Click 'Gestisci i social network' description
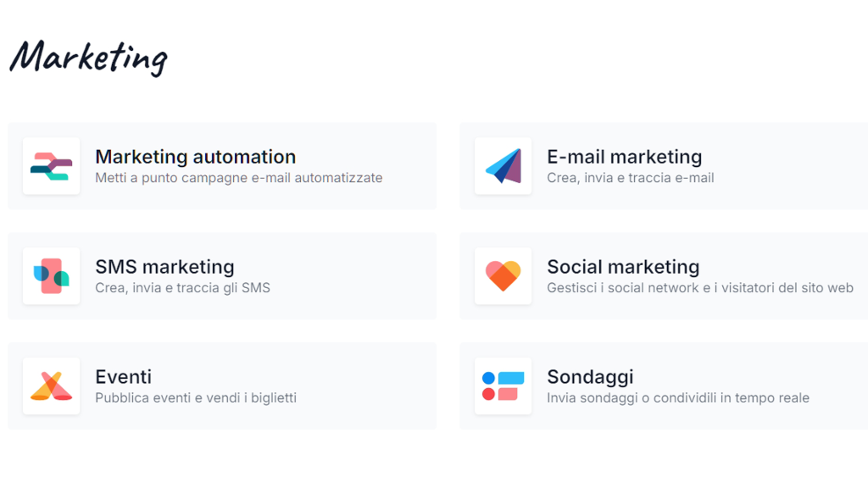The height and width of the screenshot is (488, 868). click(x=623, y=288)
